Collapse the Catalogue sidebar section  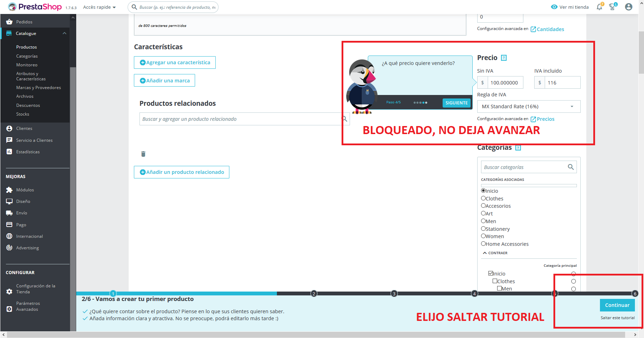pos(64,34)
